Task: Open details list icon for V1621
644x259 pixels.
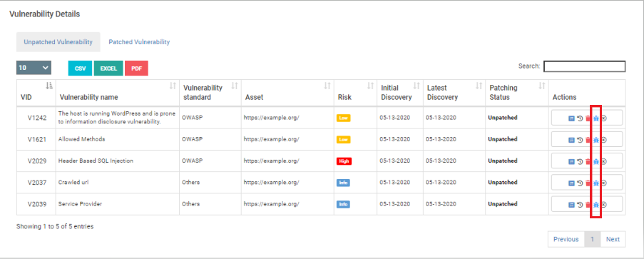Action: [571, 140]
